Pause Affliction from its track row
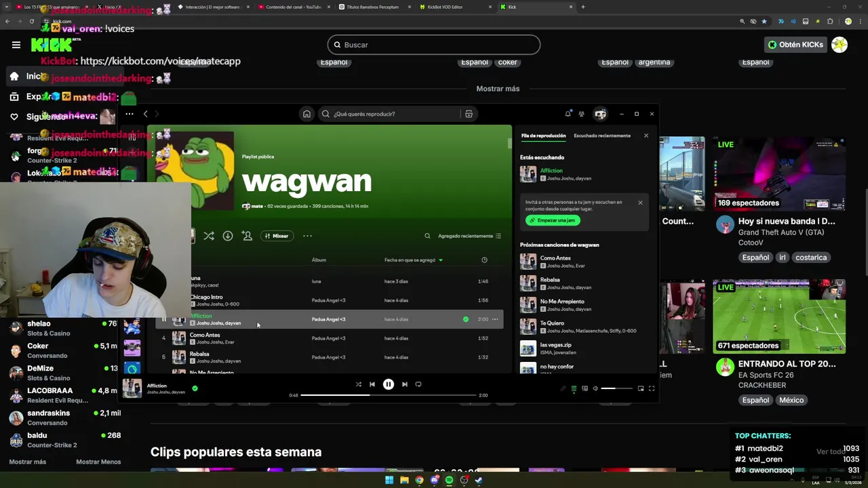The height and width of the screenshot is (488, 868). pos(163,319)
